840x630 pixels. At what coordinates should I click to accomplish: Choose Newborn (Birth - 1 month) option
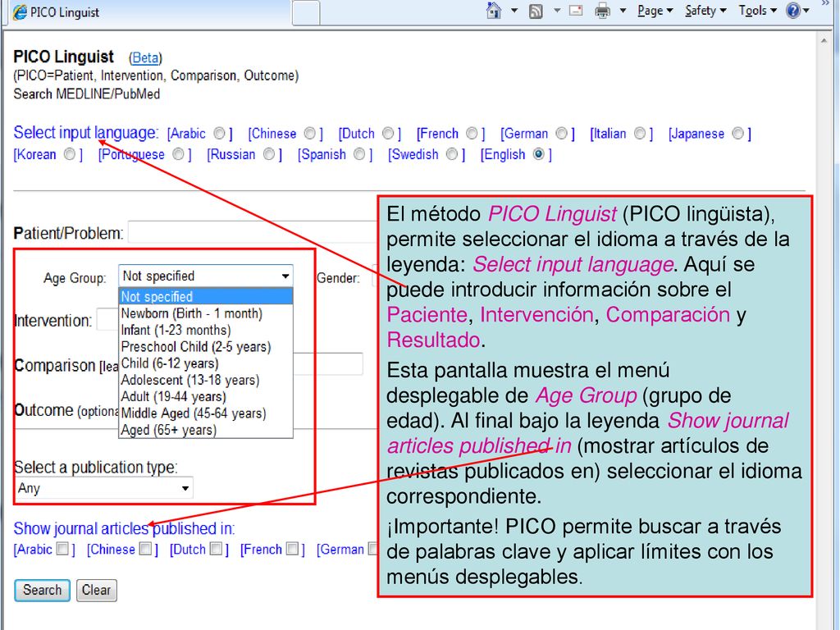click(x=206, y=313)
